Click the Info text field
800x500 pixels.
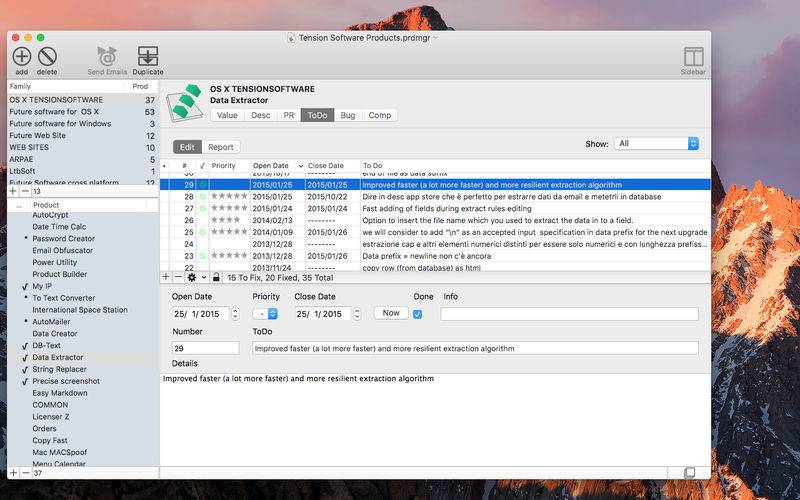point(569,314)
